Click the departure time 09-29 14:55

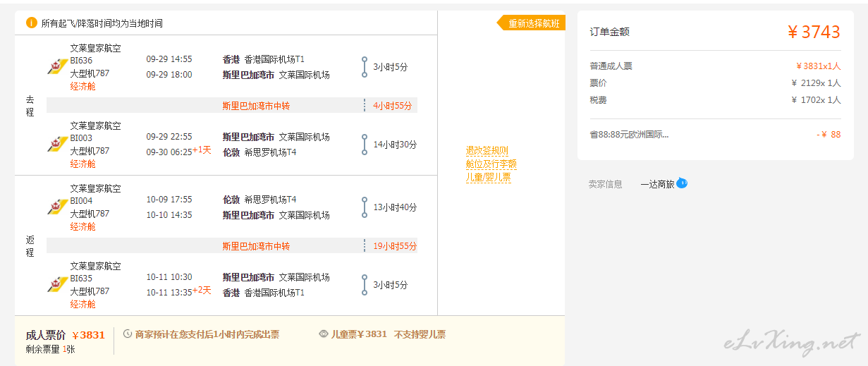[169, 59]
